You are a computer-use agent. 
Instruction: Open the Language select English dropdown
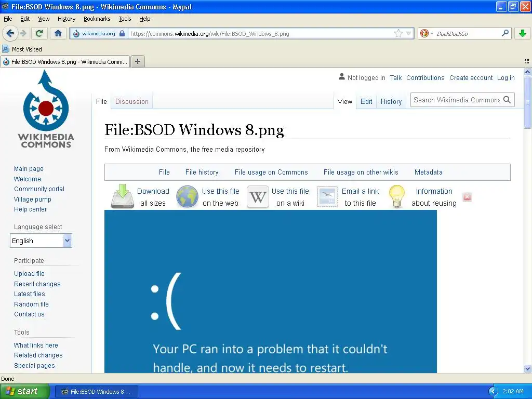(x=41, y=241)
